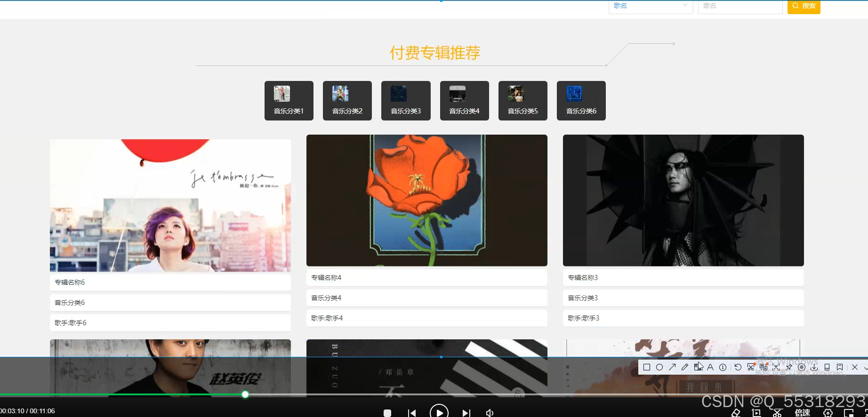Open the screenshot translate tool
868x417 pixels.
pos(764,367)
